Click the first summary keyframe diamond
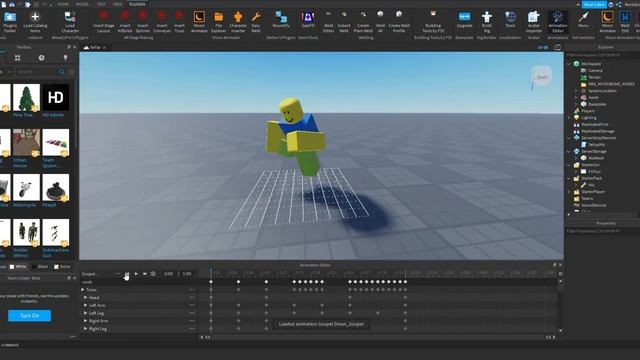This screenshot has height=360, width=640. (211, 282)
